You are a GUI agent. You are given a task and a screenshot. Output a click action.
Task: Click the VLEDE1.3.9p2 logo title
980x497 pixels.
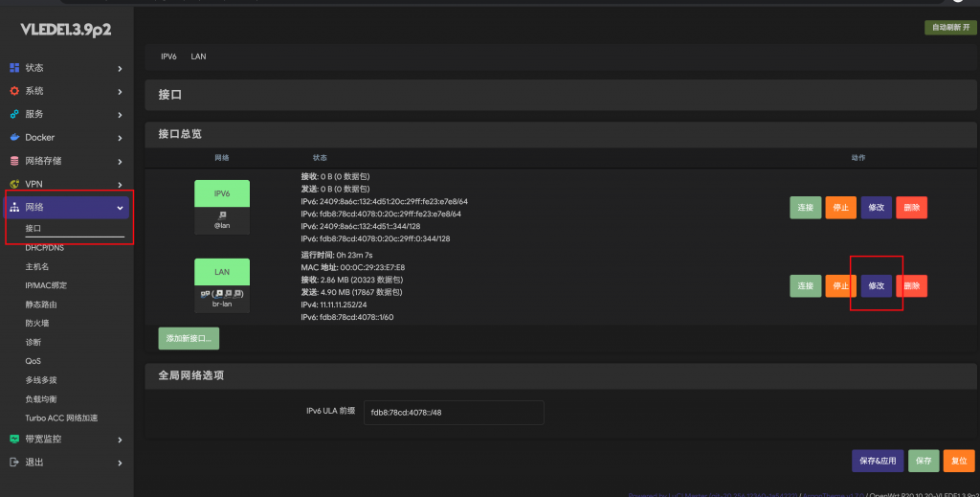pyautogui.click(x=66, y=30)
